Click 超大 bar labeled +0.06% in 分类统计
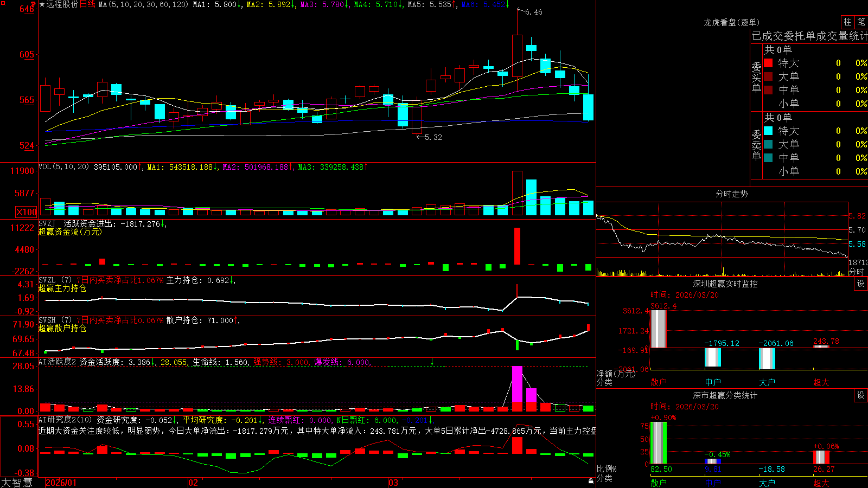 (x=821, y=457)
